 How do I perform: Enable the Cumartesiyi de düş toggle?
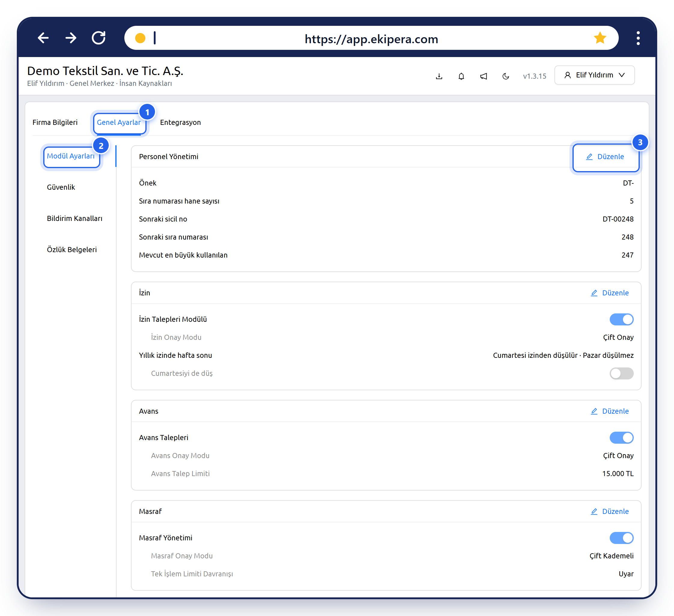(x=621, y=373)
